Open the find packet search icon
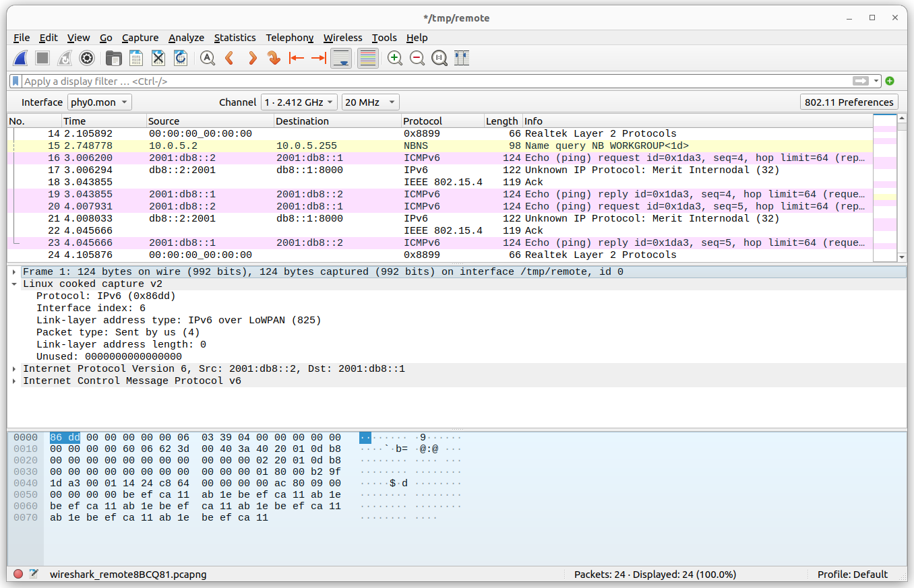The height and width of the screenshot is (588, 914). [207, 58]
